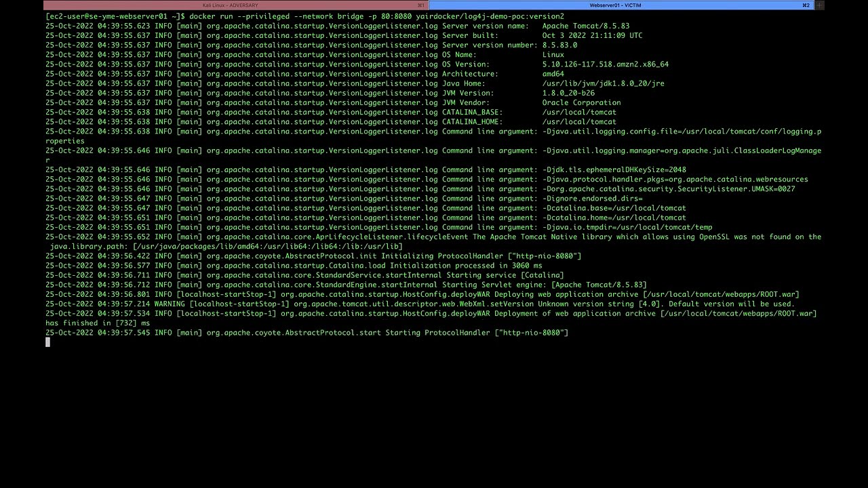The image size is (868, 488).
Task: Select -Djava.io.tmpdir=/usr/local/tomcat/temp argument
Action: tap(627, 227)
